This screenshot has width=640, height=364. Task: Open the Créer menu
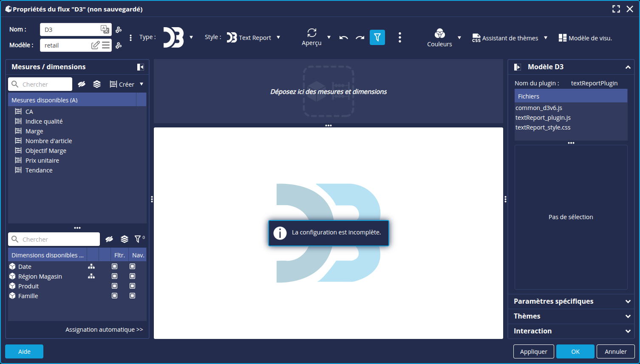point(126,84)
